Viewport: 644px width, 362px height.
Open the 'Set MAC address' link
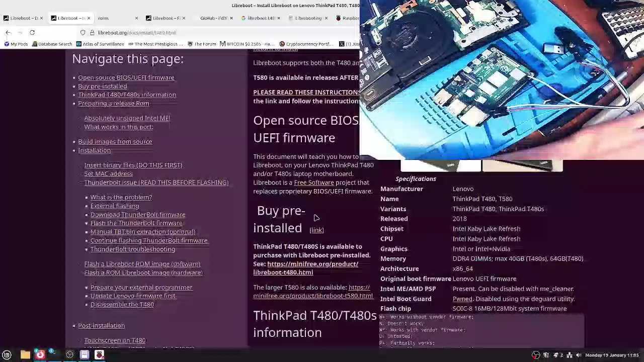point(108,174)
